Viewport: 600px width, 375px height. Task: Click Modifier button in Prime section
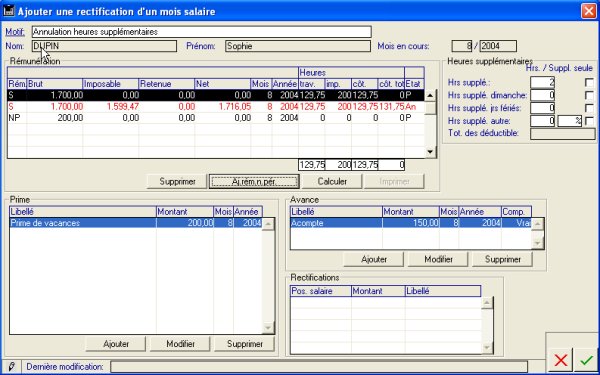click(180, 344)
